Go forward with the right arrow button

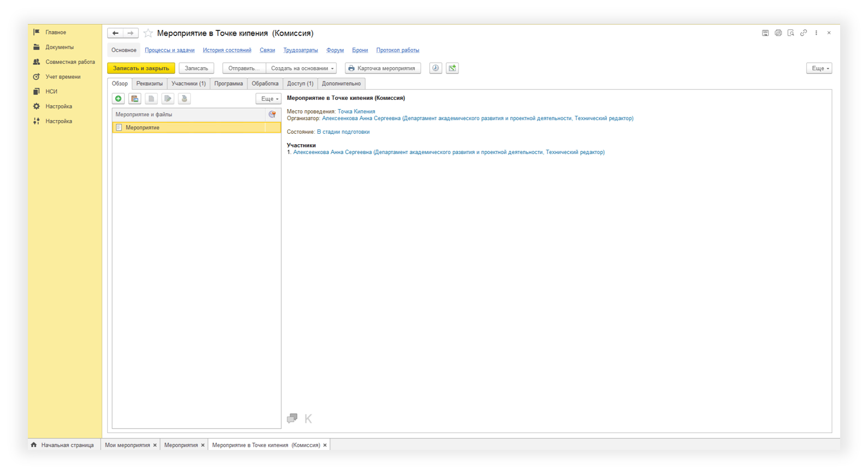[x=131, y=33]
